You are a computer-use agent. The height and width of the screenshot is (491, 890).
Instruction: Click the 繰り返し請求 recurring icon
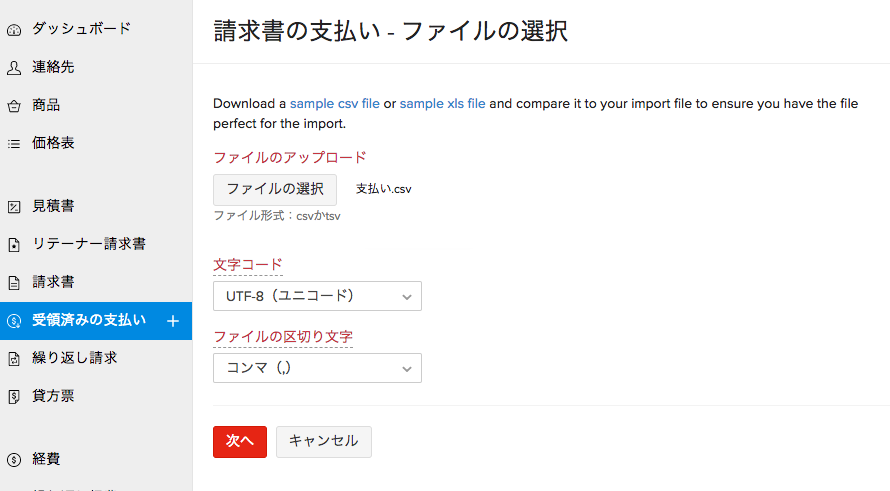click(x=14, y=358)
